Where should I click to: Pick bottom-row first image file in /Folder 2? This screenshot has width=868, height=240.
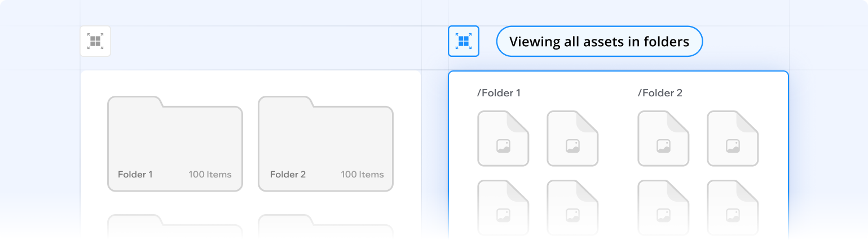coord(663,207)
